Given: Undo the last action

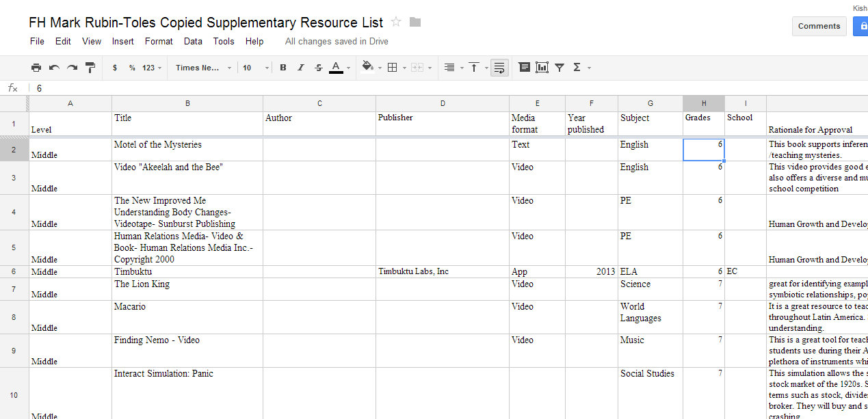Looking at the screenshot, I should tap(54, 68).
